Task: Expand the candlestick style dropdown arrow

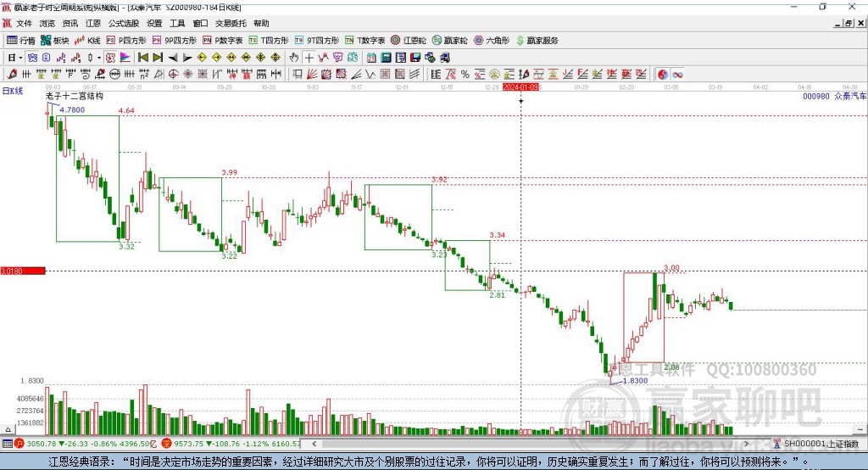Action: (99, 58)
